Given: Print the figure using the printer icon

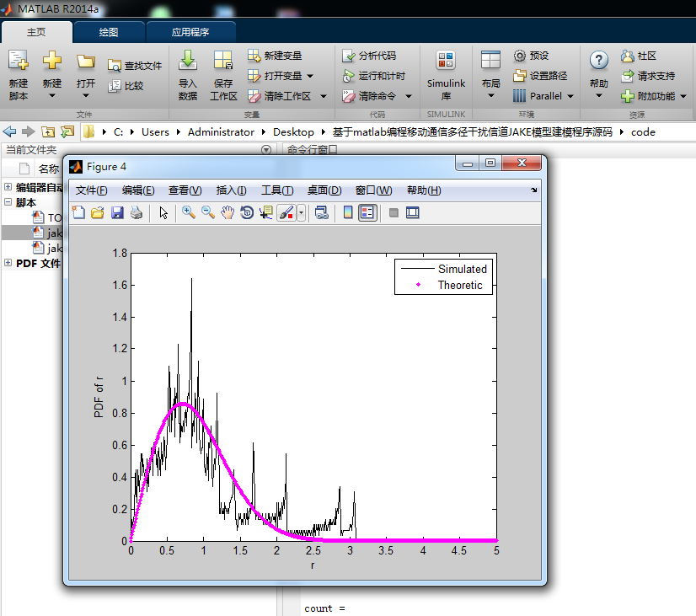Looking at the screenshot, I should point(137,212).
